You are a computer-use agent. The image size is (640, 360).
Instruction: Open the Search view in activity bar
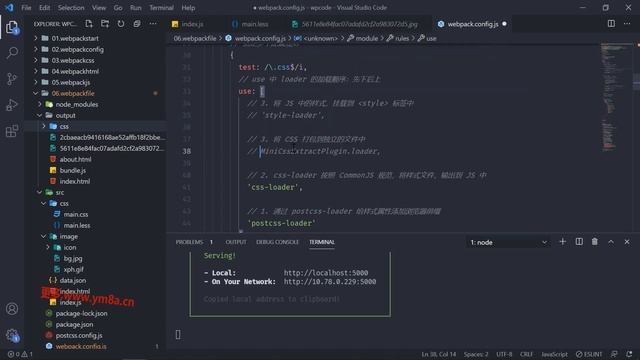pos(12,53)
